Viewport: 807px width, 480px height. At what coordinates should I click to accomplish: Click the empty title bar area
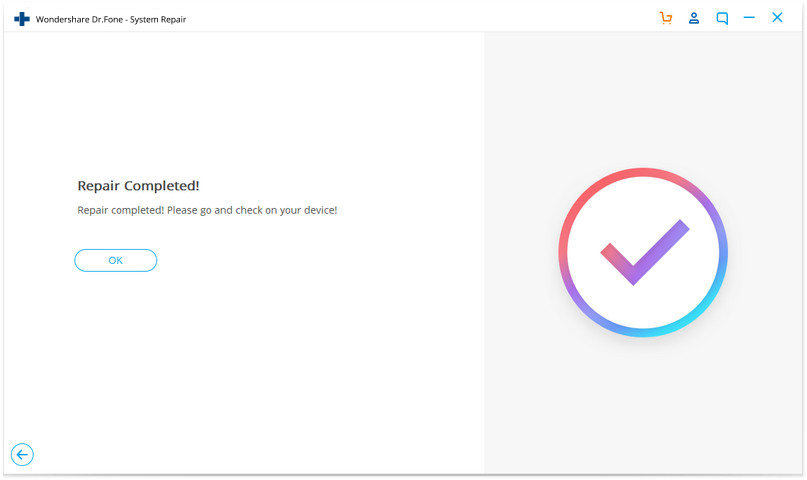tap(412, 19)
